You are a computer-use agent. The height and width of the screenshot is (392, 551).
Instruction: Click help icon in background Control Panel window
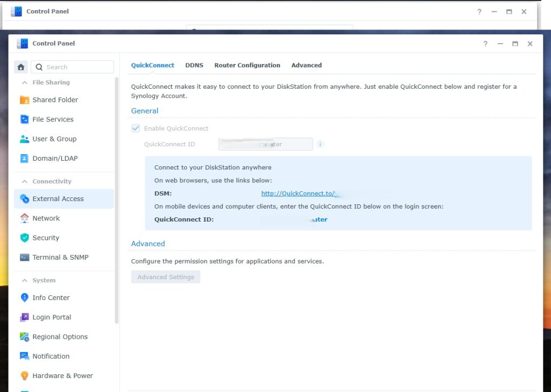(479, 12)
